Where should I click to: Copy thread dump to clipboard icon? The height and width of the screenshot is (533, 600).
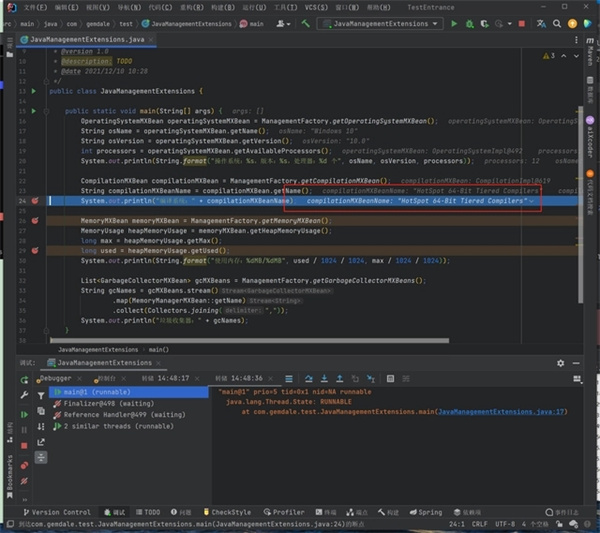point(41,411)
